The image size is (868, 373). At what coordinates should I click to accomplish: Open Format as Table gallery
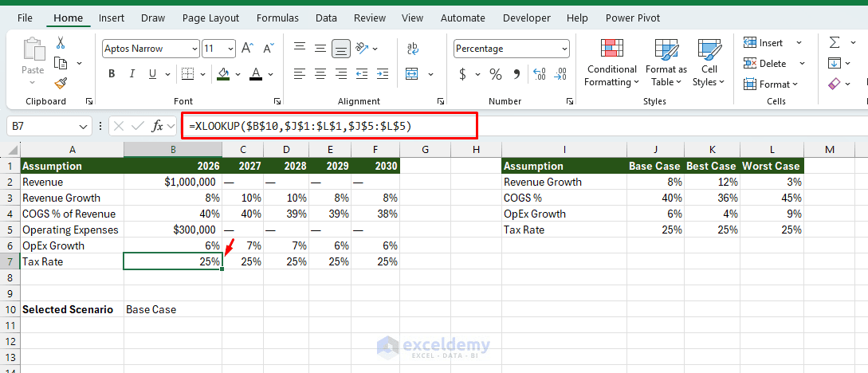coord(666,62)
